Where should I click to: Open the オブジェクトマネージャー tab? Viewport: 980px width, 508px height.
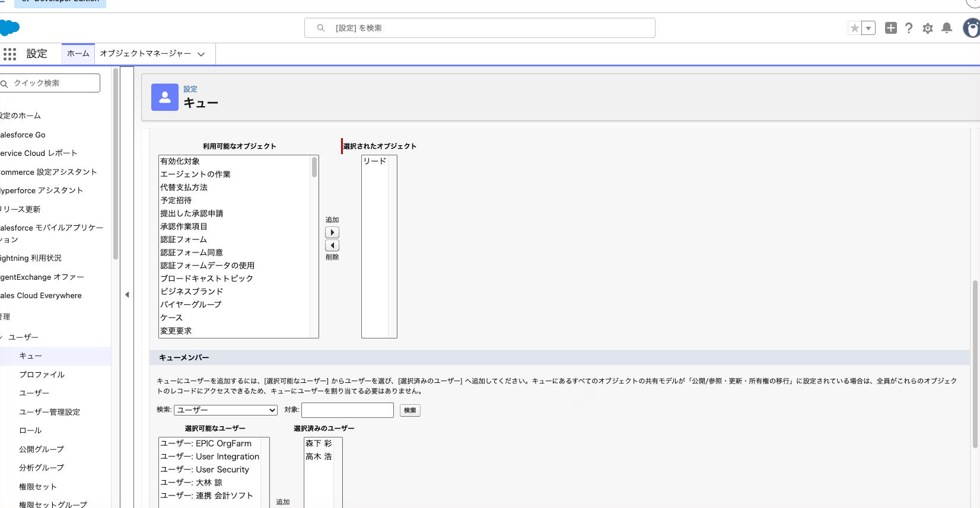click(145, 53)
